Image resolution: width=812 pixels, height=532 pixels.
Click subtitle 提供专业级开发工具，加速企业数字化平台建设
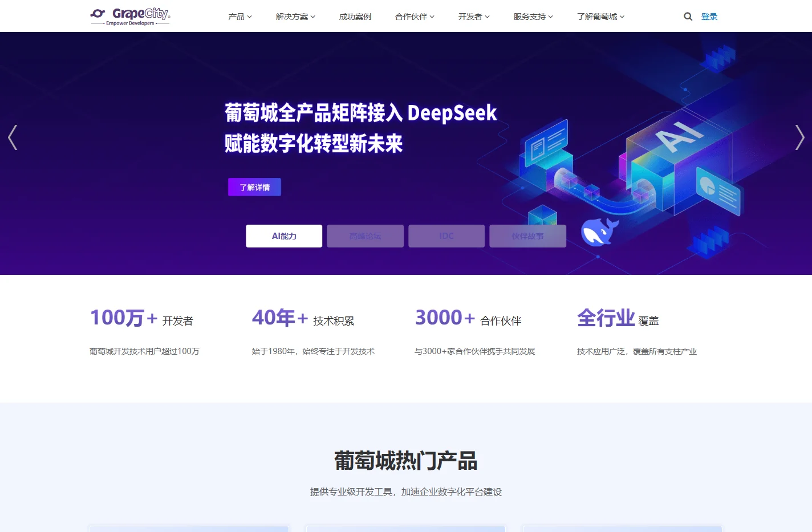[x=406, y=492]
